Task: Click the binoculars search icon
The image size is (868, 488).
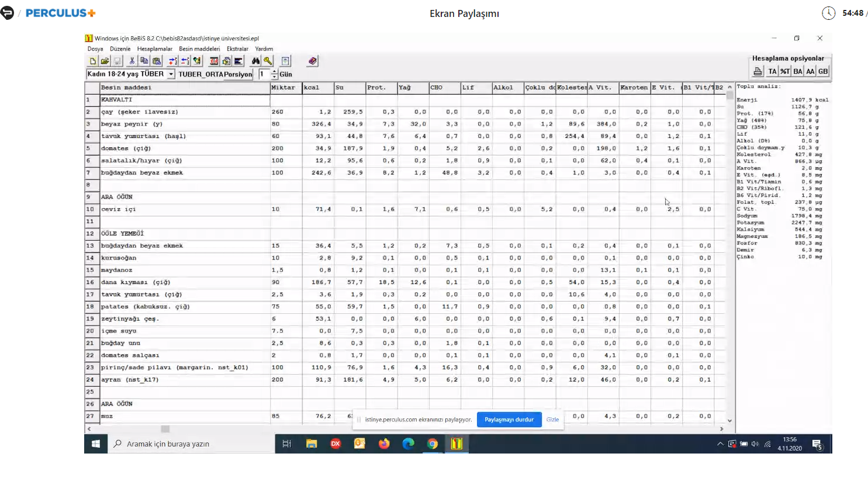Action: pos(256,61)
